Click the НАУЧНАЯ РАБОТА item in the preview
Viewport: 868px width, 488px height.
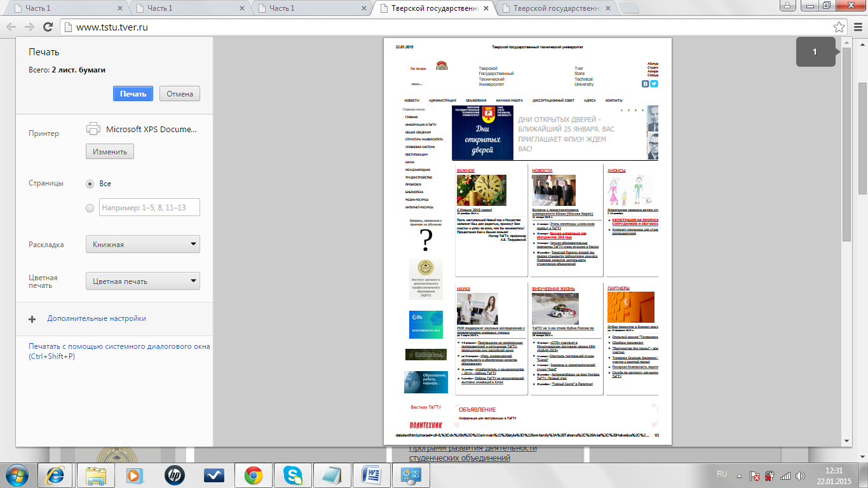click(510, 100)
